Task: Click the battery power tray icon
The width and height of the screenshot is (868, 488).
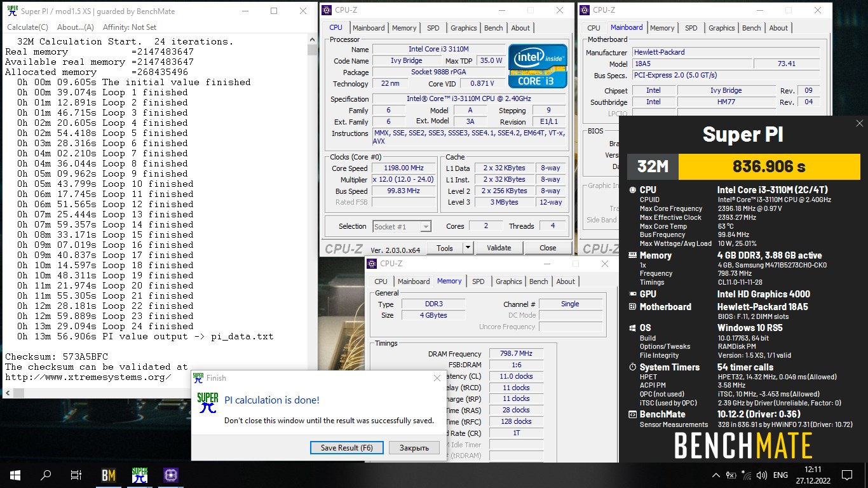Action: coord(732,475)
